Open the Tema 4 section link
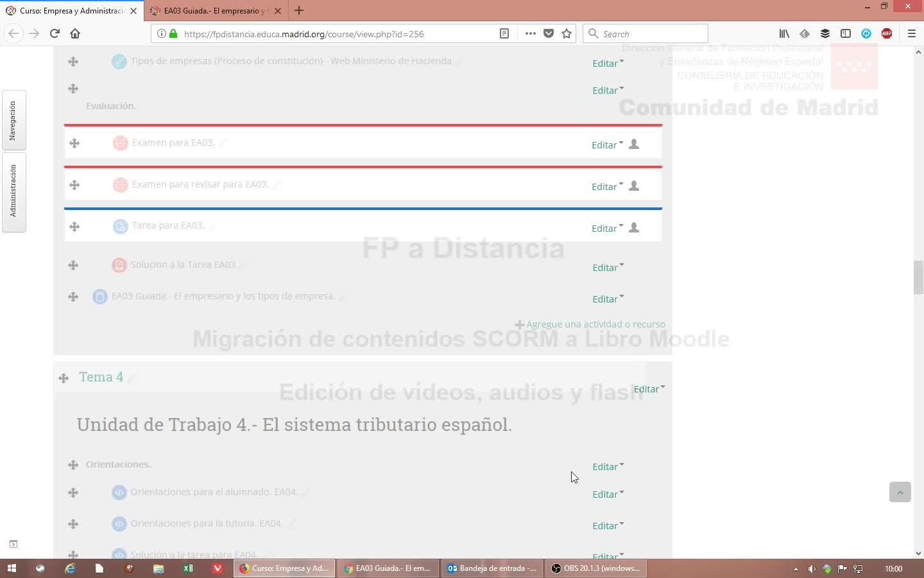Image resolution: width=924 pixels, height=578 pixels. pyautogui.click(x=101, y=377)
